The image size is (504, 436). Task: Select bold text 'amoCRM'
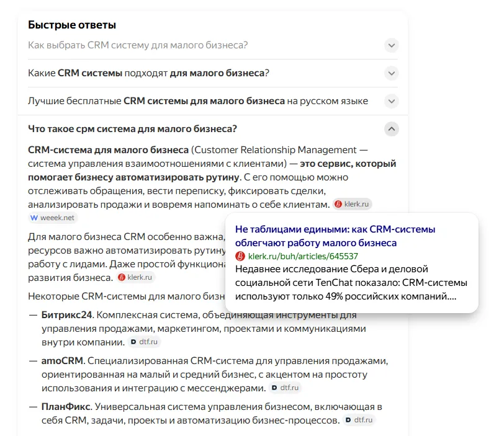(62, 361)
